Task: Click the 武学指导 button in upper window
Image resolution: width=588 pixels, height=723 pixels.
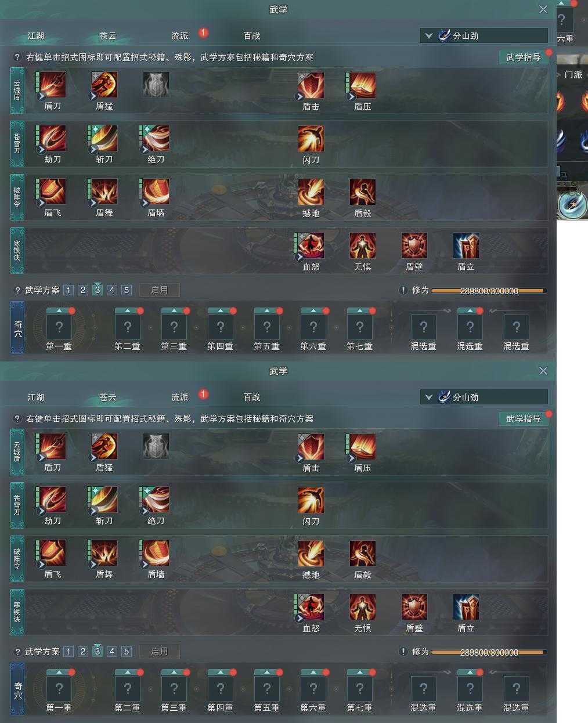Action: coord(524,57)
